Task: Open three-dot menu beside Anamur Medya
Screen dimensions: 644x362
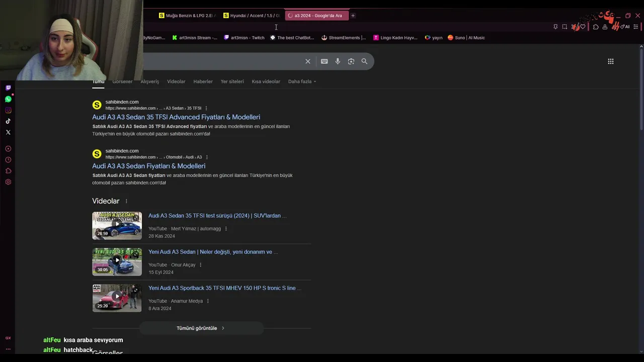Action: pyautogui.click(x=208, y=301)
